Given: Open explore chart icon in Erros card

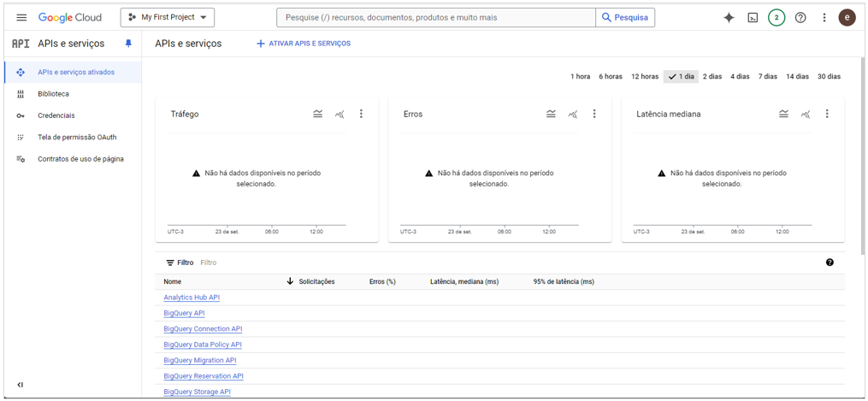Looking at the screenshot, I should [x=572, y=114].
